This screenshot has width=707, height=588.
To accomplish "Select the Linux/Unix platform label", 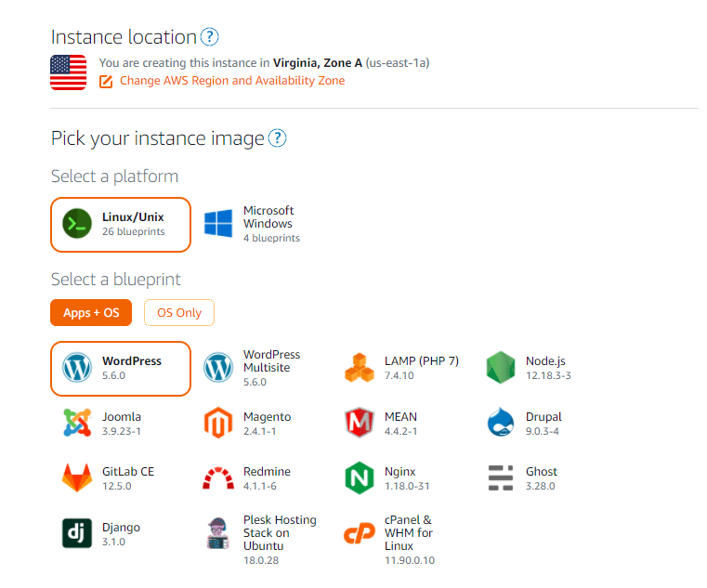I will (133, 217).
